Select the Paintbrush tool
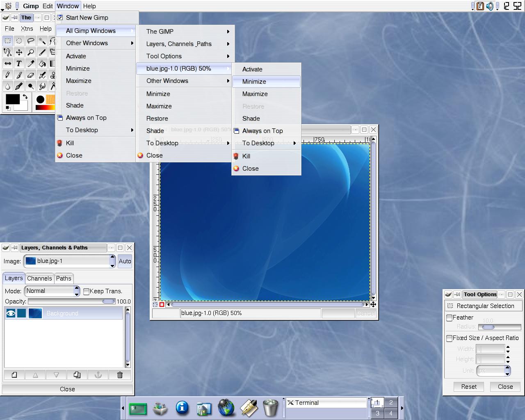Viewport: 525px width, 420px height. coord(19,75)
